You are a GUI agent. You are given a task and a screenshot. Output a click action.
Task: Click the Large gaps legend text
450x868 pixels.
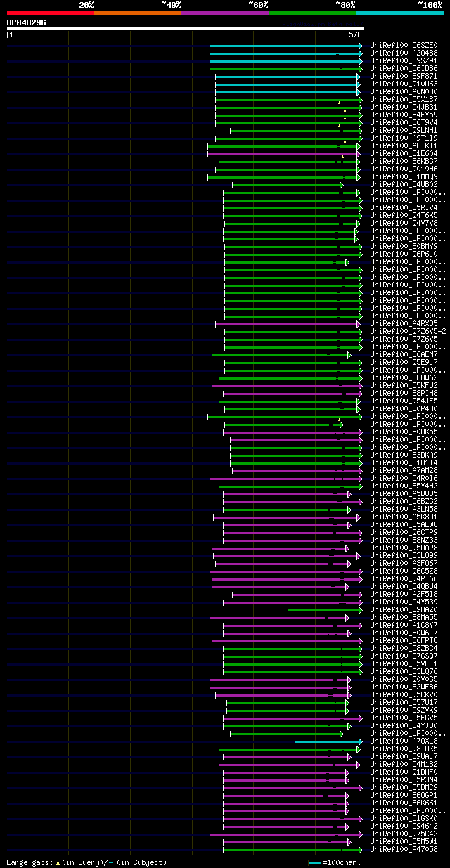tap(86, 862)
